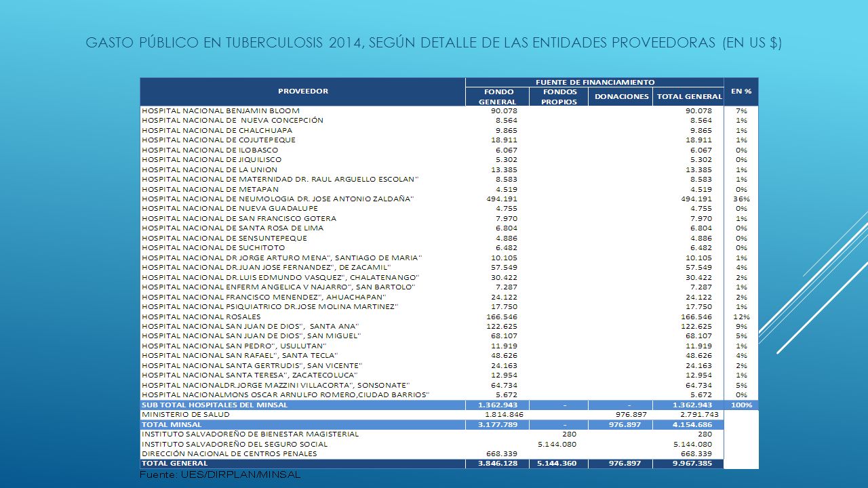Click Hospital Nacional de La Union provider name
This screenshot has width=868, height=488.
(x=210, y=169)
